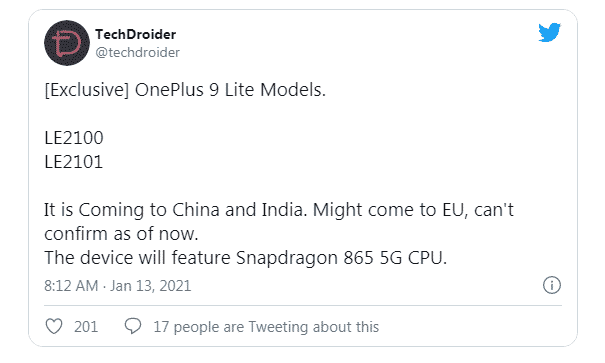Screen dimensions: 605x363
Task: Click the 'The device will feature' text
Action: tap(137, 258)
